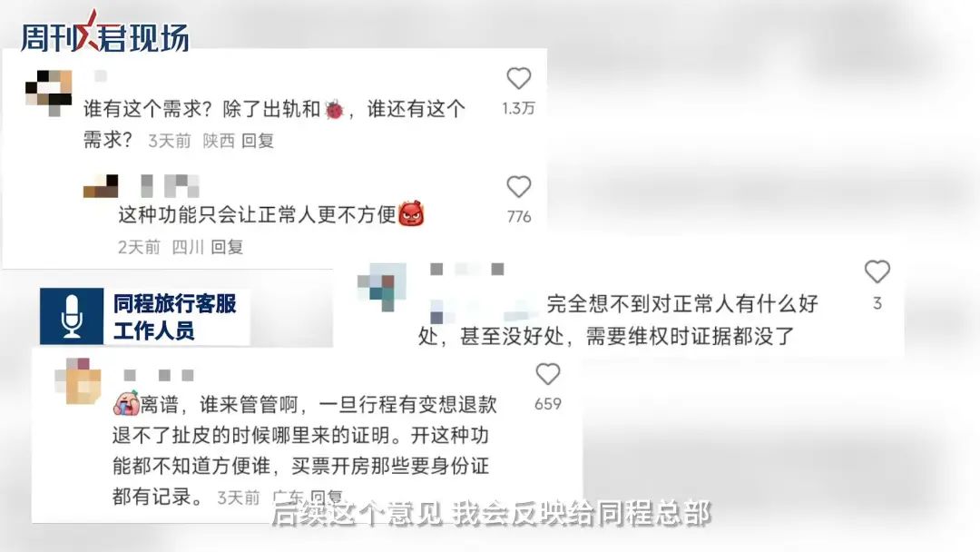Heart the 离谱 comment with 659 likes
The width and height of the screenshot is (980, 552).
tap(547, 374)
